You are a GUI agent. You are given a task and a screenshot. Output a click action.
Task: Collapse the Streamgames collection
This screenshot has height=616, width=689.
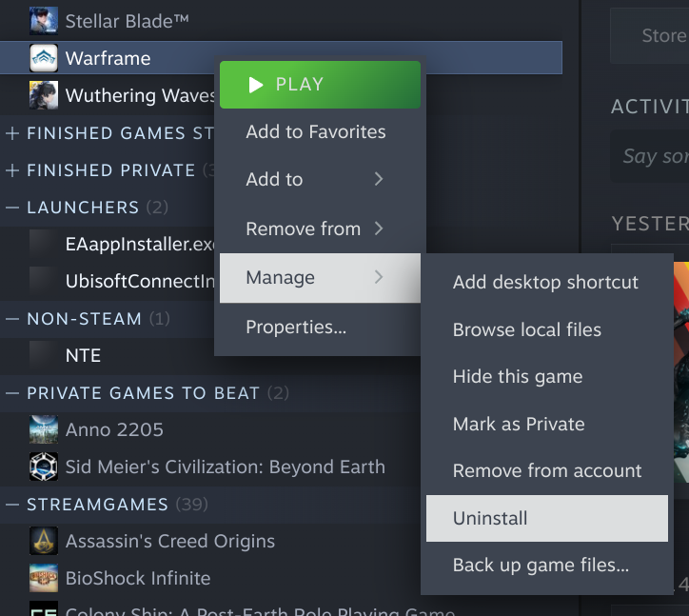pyautogui.click(x=12, y=505)
